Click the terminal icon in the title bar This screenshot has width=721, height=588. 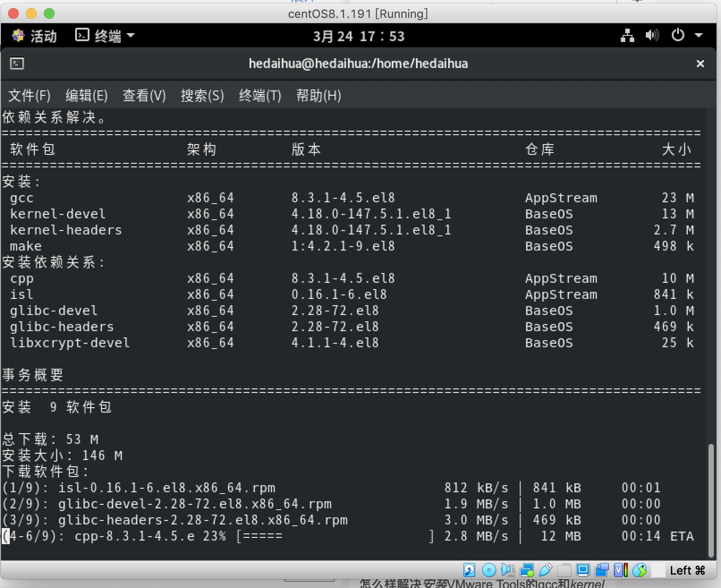click(x=17, y=64)
